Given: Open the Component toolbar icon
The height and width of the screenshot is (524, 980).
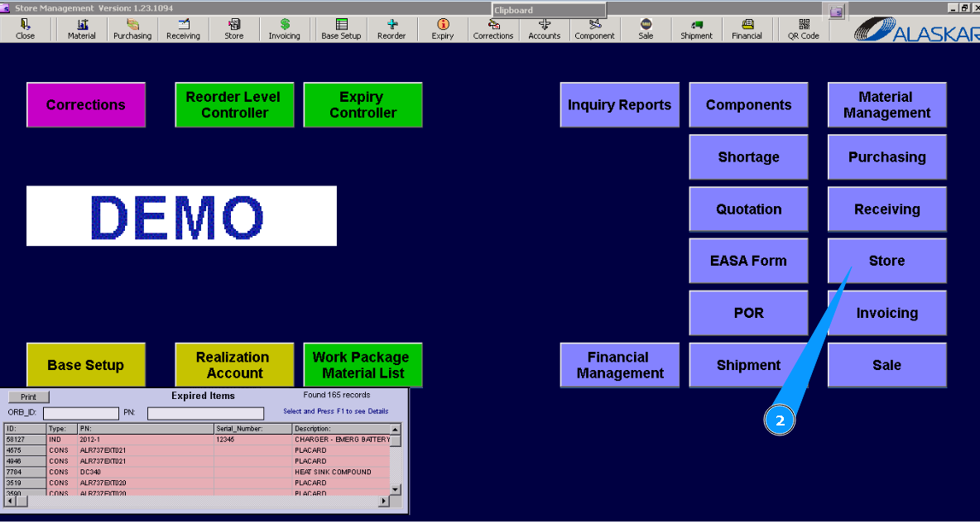Looking at the screenshot, I should [595, 30].
